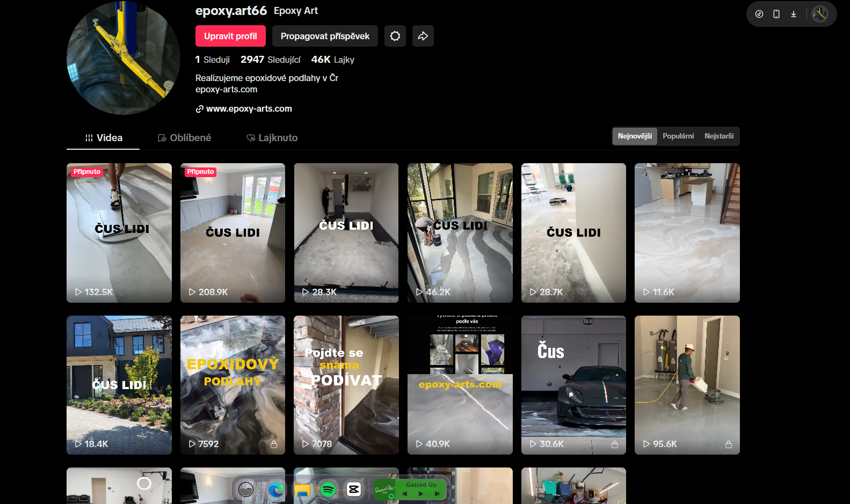Open the Spotify app in the dock
This screenshot has height=504, width=850.
coord(328,489)
